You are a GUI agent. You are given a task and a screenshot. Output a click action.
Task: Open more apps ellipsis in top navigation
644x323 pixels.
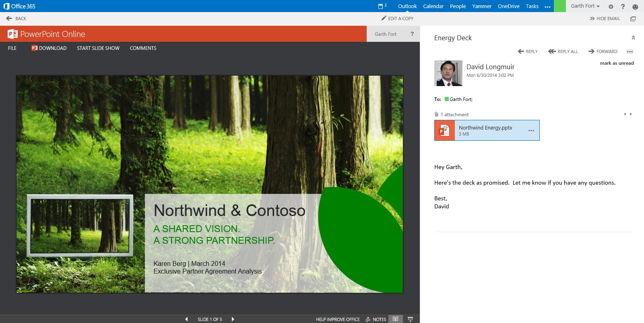[547, 7]
